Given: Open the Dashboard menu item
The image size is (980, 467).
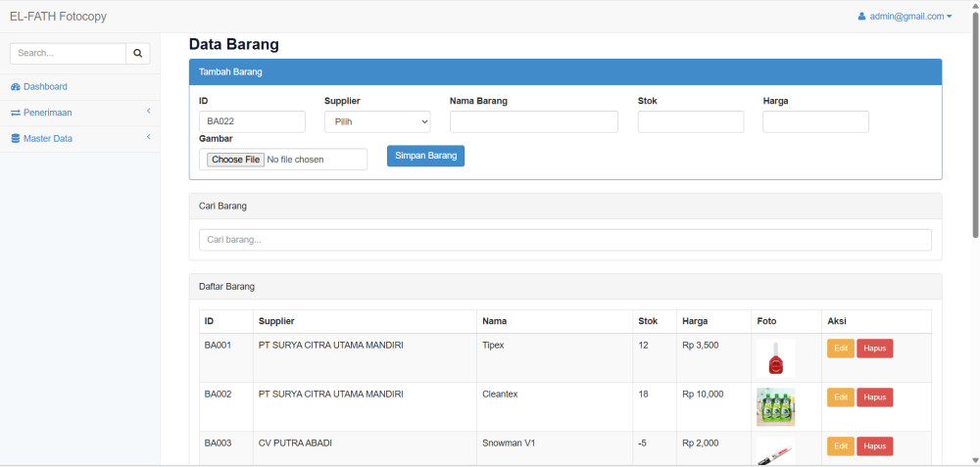Looking at the screenshot, I should point(45,87).
